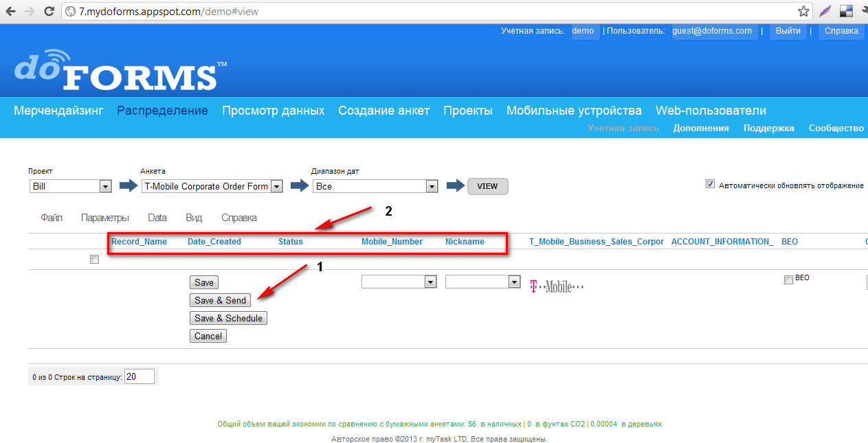
Task: Check the BEO checkbox
Action: point(788,280)
